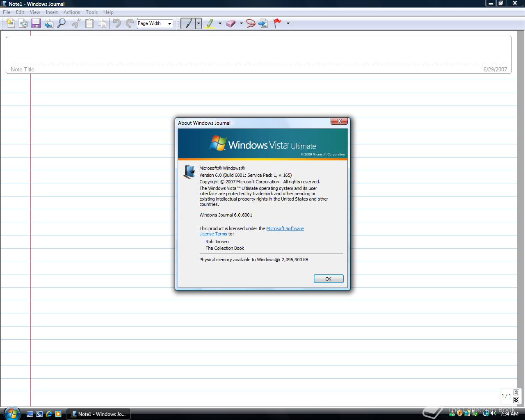Copy with the two-pages icon
This screenshot has width=525, height=420.
102,23
